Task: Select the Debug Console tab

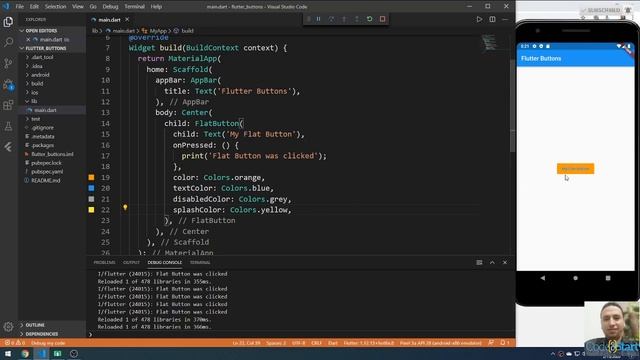Action: pyautogui.click(x=165, y=262)
